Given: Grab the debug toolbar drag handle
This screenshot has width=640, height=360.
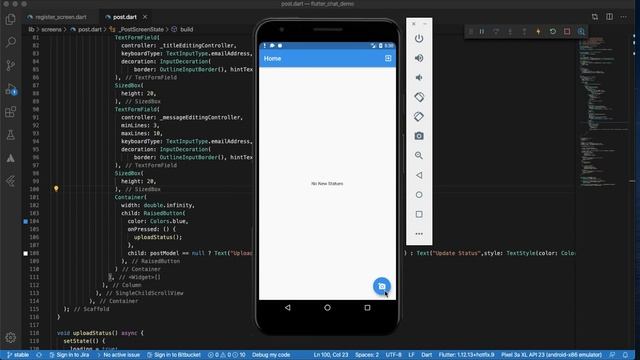Looking at the screenshot, I should tap(471, 31).
